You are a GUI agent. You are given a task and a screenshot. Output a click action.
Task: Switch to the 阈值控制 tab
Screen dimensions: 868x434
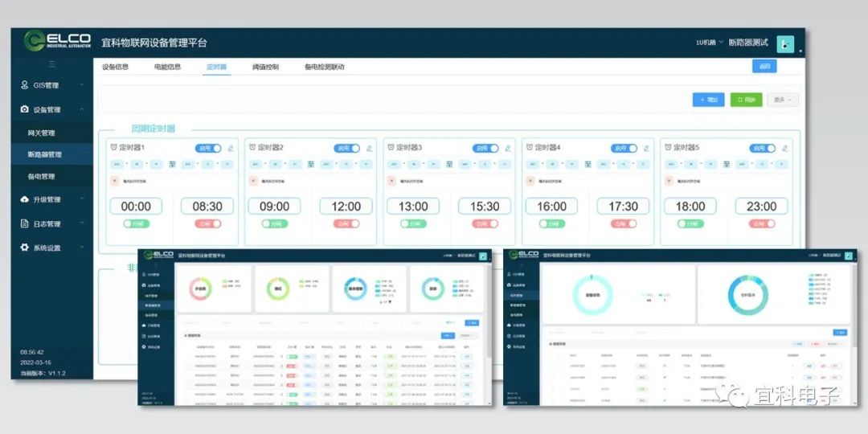(x=265, y=67)
